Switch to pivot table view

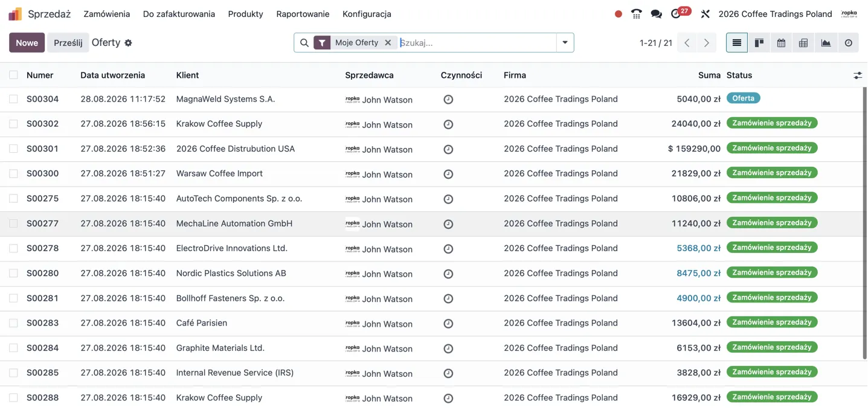(803, 43)
